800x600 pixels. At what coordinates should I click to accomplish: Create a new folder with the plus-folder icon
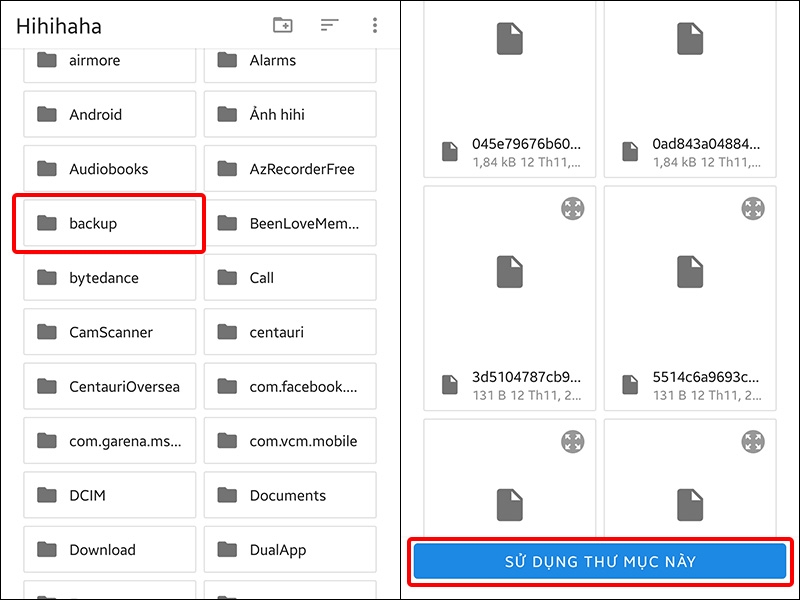(x=283, y=25)
